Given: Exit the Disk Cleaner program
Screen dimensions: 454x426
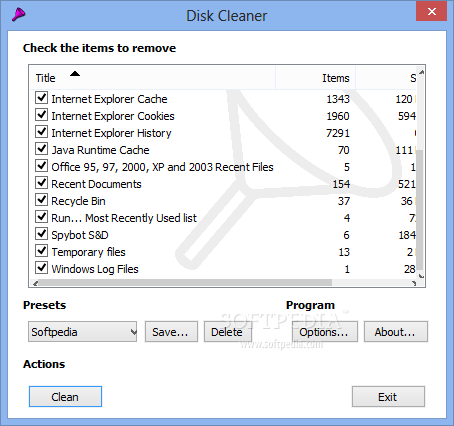Looking at the screenshot, I should pos(388,397).
